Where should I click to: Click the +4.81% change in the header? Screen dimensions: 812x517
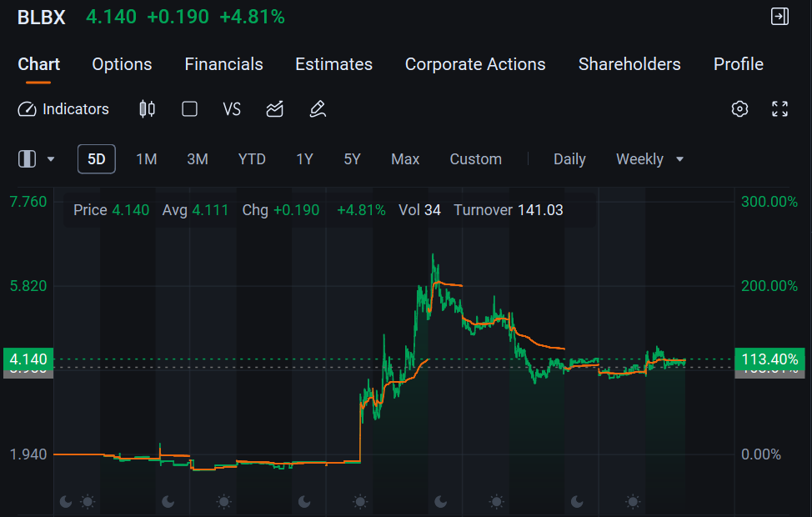[253, 18]
